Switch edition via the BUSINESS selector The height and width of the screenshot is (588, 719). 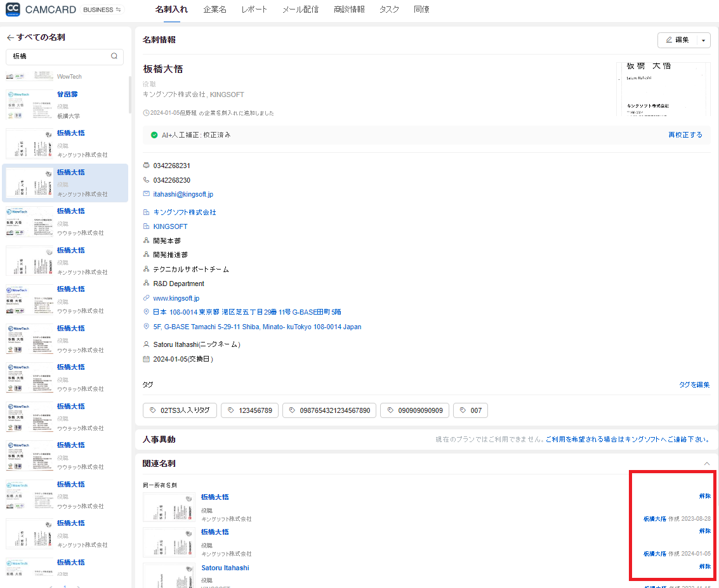tap(102, 10)
